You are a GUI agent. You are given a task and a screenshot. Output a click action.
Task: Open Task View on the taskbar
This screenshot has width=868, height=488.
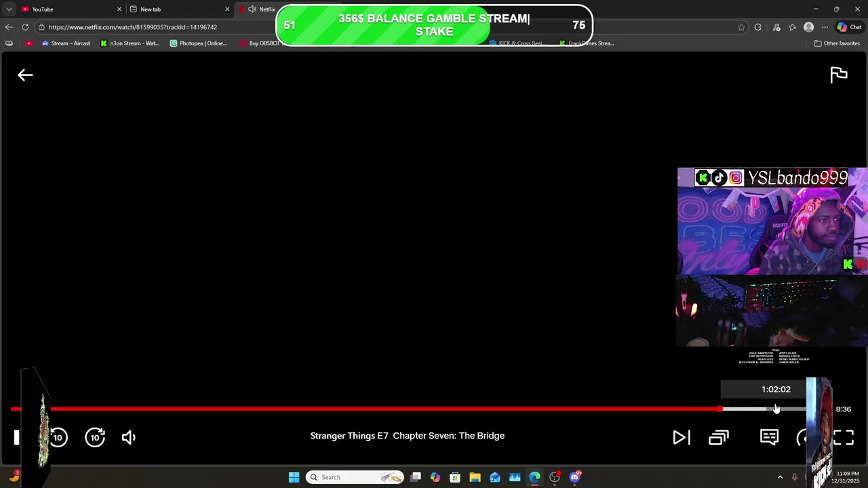(x=416, y=477)
